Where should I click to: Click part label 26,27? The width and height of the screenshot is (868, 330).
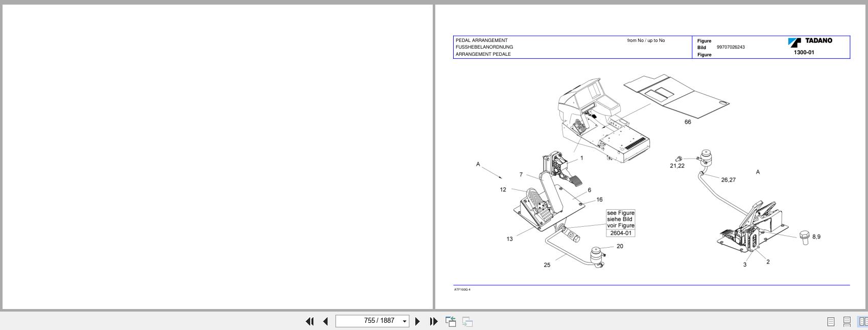coord(728,180)
